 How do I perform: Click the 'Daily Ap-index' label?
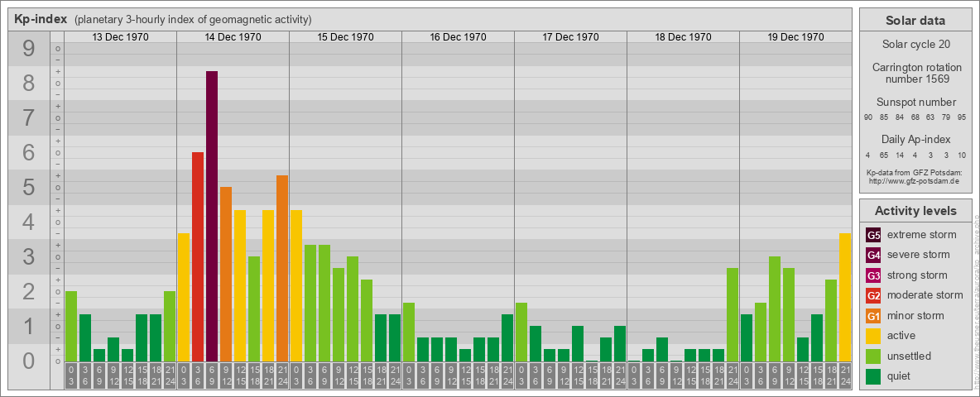(x=916, y=139)
